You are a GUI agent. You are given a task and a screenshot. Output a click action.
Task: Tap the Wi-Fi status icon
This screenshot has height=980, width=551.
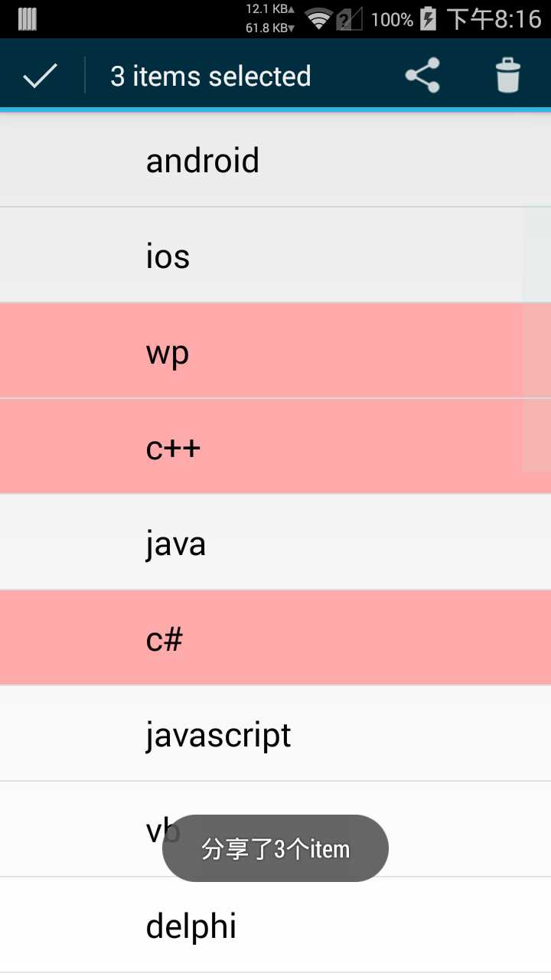318,18
